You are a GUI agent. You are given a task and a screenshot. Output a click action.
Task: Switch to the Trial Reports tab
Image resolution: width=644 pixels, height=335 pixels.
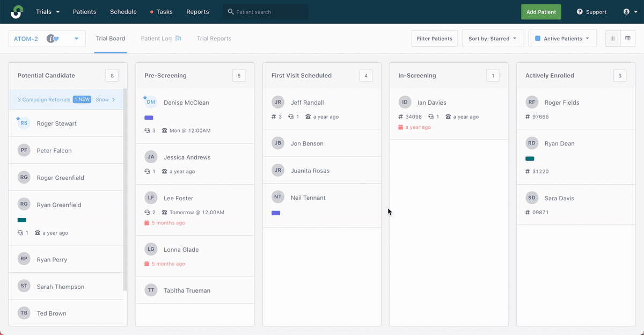[x=214, y=39]
